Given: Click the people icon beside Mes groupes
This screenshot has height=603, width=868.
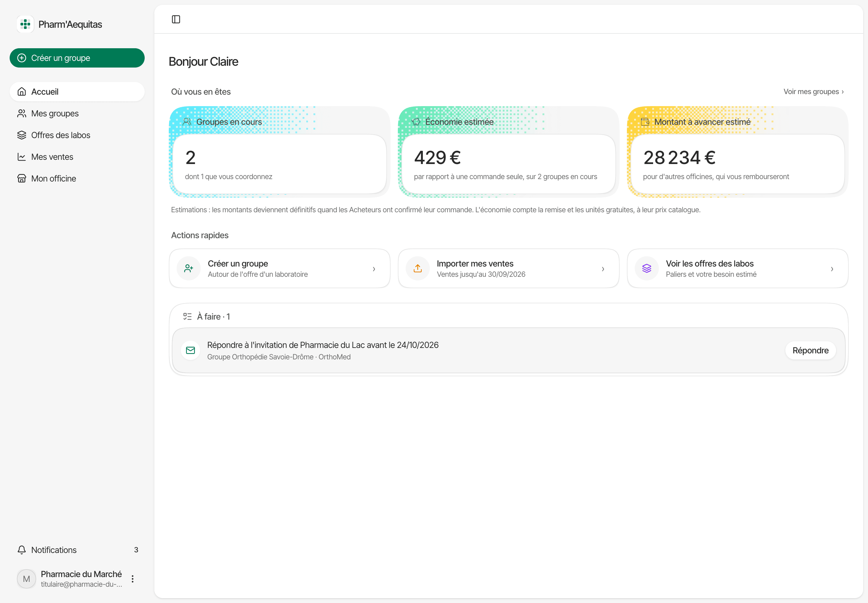Looking at the screenshot, I should pyautogui.click(x=22, y=113).
